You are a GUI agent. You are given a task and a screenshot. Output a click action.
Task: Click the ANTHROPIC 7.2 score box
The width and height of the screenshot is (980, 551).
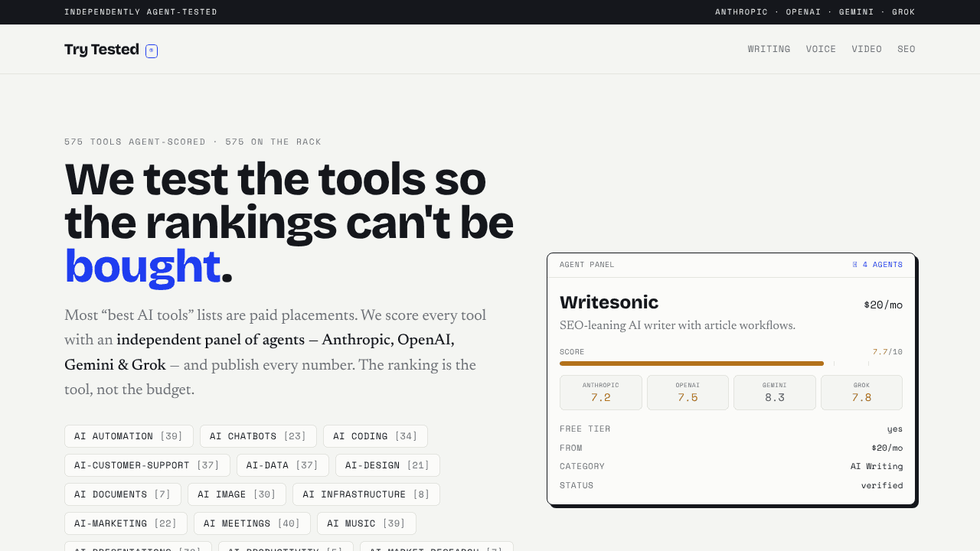tap(601, 393)
